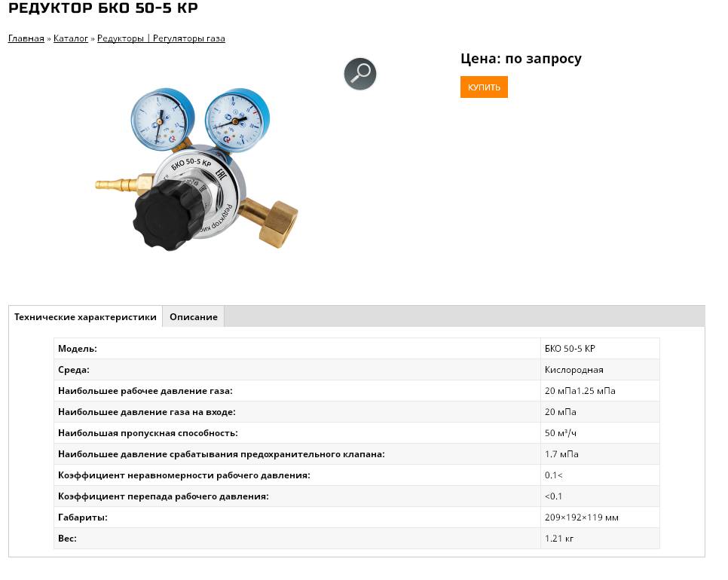The height and width of the screenshot is (580, 728).
Task: Click the orange КУПИТЬ button
Action: pyautogui.click(x=484, y=87)
